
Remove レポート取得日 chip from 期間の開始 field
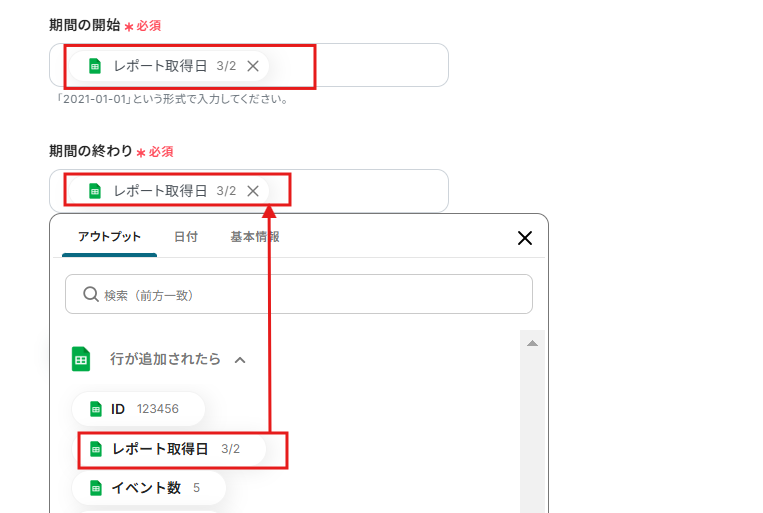pos(253,66)
